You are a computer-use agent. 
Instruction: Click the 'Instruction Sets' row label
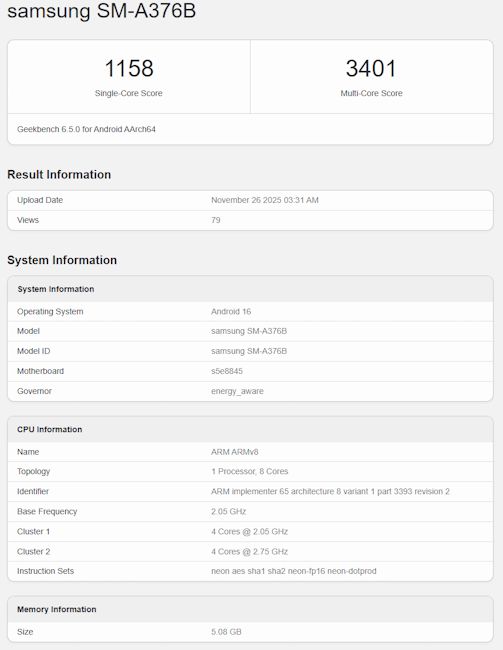coord(45,571)
